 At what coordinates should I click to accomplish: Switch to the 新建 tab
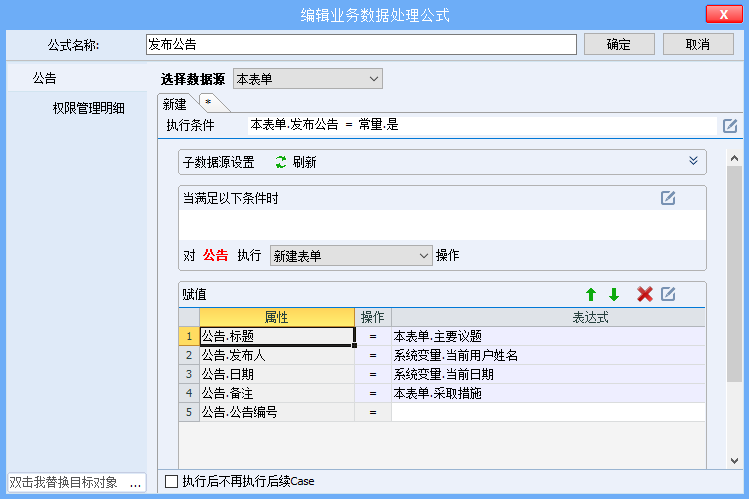point(175,104)
